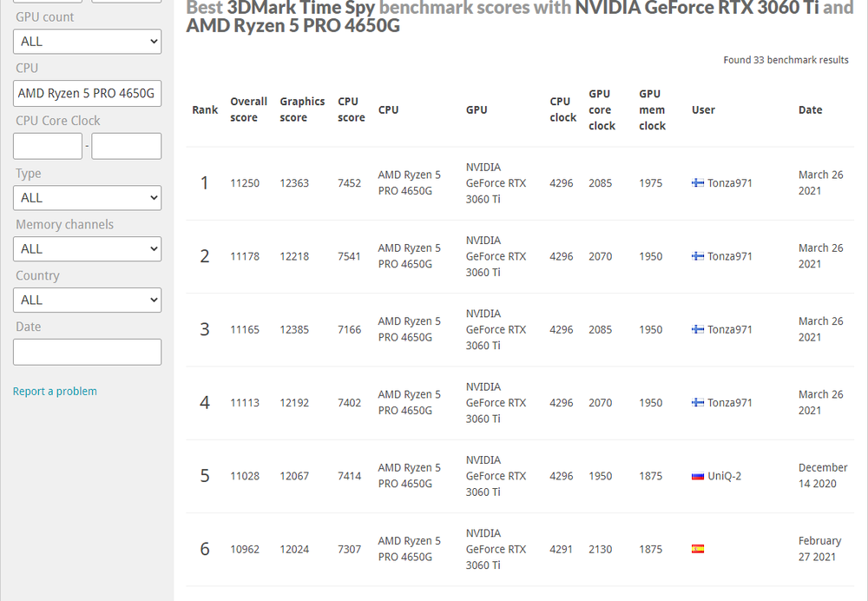Click the maximum CPU Core Clock field
The image size is (868, 601).
coord(126,146)
